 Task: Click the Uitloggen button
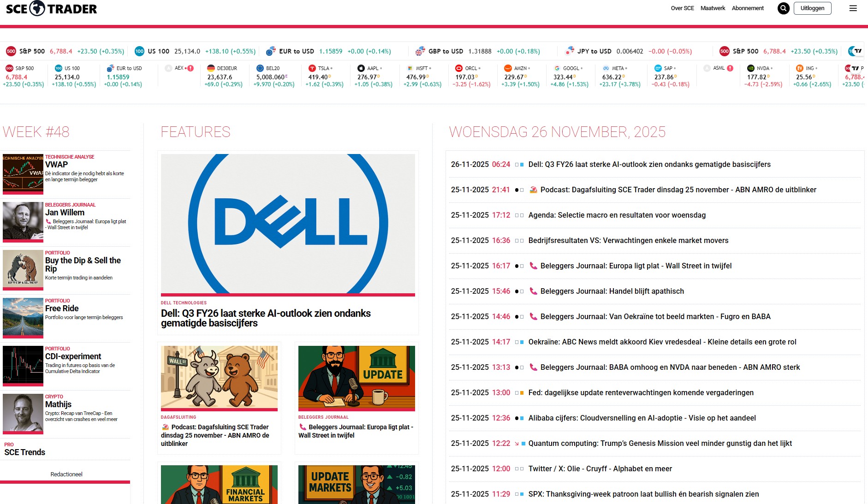point(812,8)
